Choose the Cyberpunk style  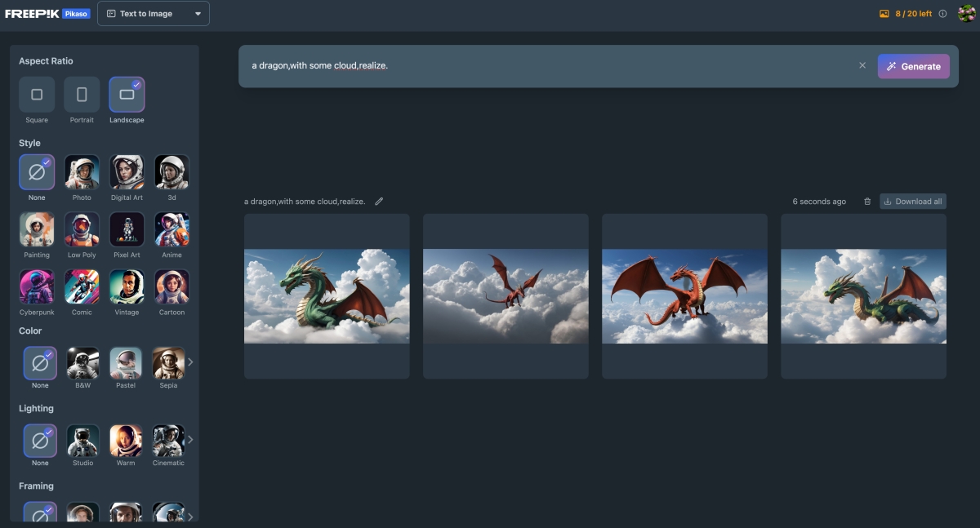[37, 286]
